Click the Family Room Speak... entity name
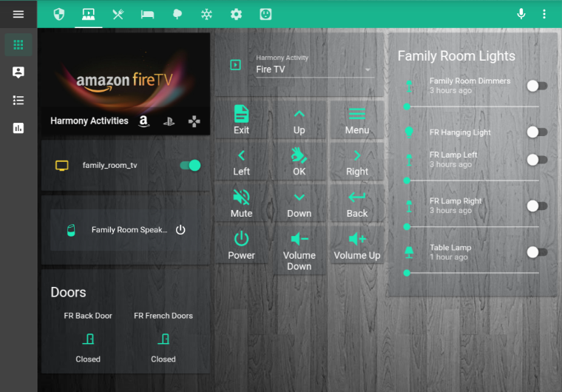 click(129, 230)
